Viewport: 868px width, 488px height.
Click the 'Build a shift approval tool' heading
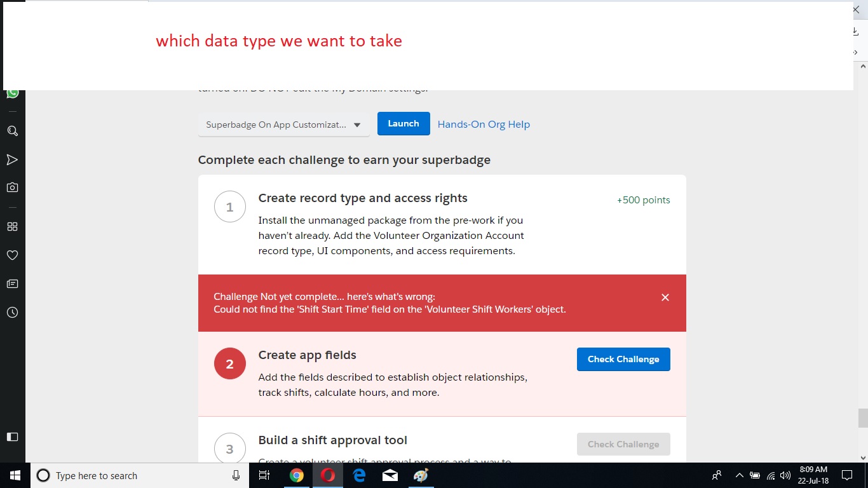[x=332, y=440]
